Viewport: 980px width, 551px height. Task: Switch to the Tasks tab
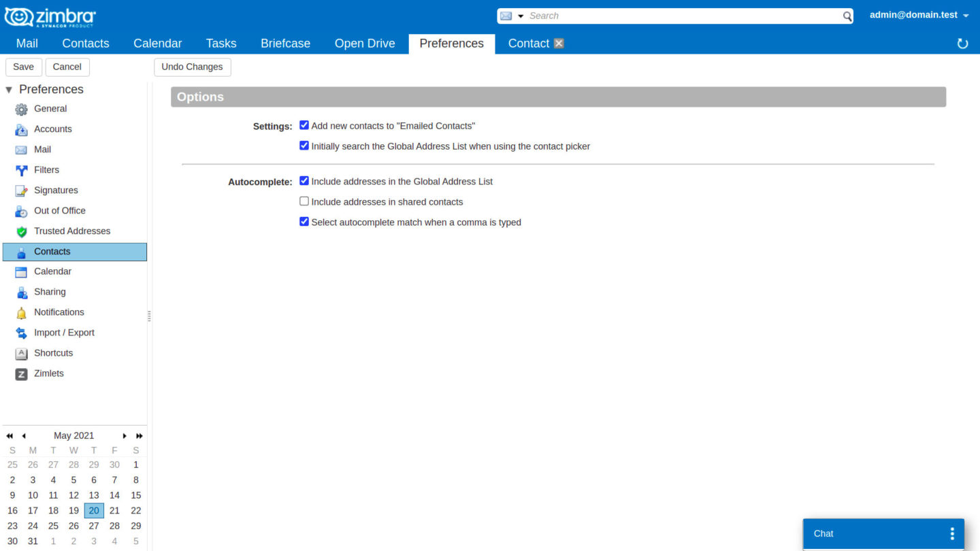coord(220,43)
